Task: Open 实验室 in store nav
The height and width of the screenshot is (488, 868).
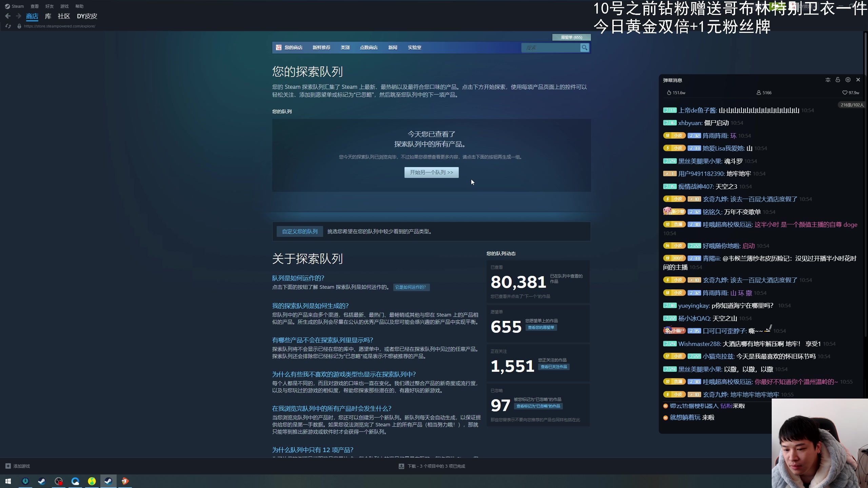Action: pos(415,47)
